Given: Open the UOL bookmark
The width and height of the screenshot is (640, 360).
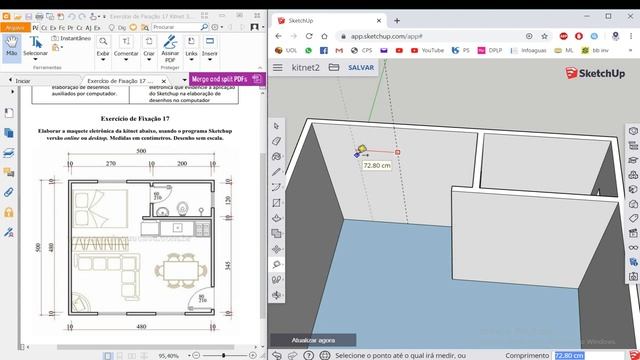Looking at the screenshot, I should click(x=286, y=50).
